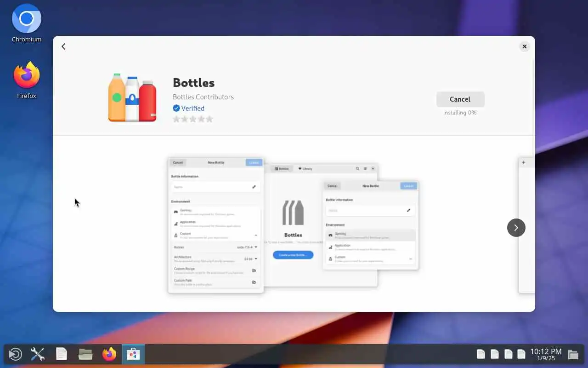This screenshot has height=368, width=588.
Task: Click the blue Verified badge
Action: (189, 108)
